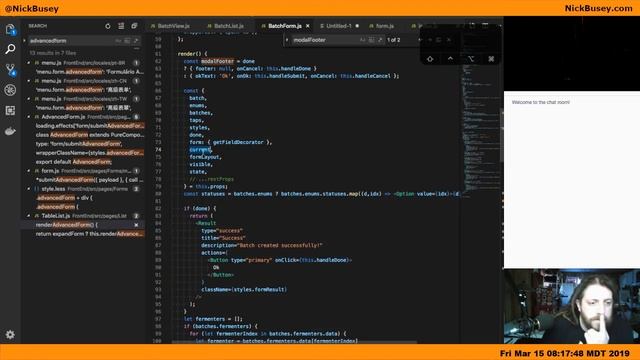Viewport: 640px width, 360px height.
Task: Click the option key icon in the overlay panel
Action: tap(471, 59)
